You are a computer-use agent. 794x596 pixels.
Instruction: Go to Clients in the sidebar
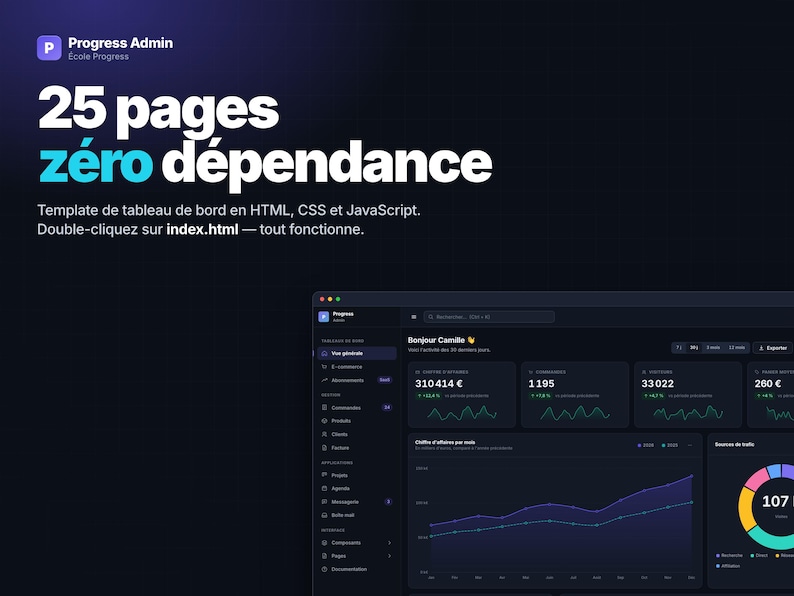357,434
